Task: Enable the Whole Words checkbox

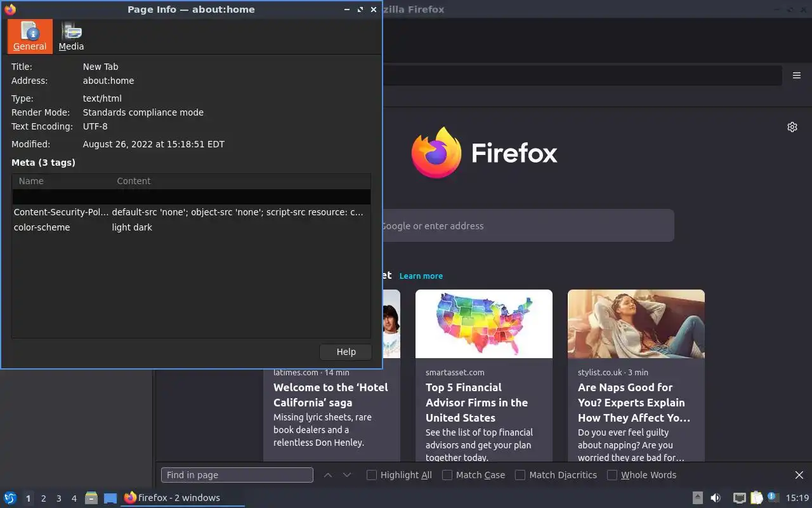Action: (x=612, y=475)
